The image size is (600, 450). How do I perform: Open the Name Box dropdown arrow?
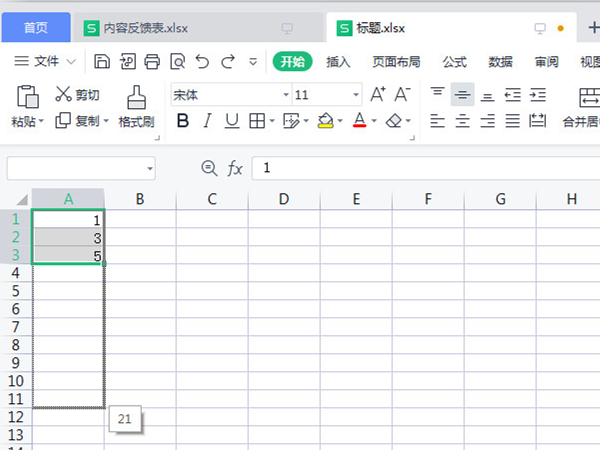coord(150,169)
